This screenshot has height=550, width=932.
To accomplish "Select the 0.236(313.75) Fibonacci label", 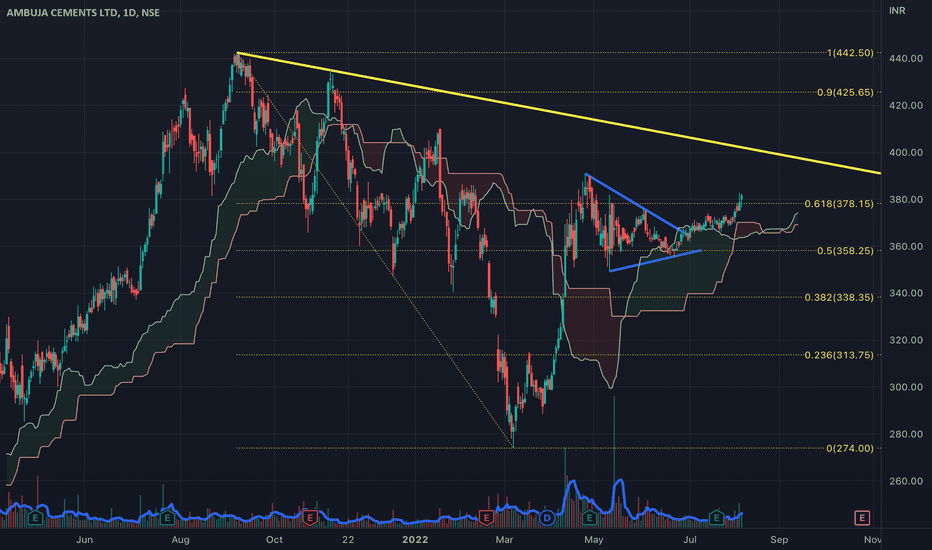I will click(839, 355).
